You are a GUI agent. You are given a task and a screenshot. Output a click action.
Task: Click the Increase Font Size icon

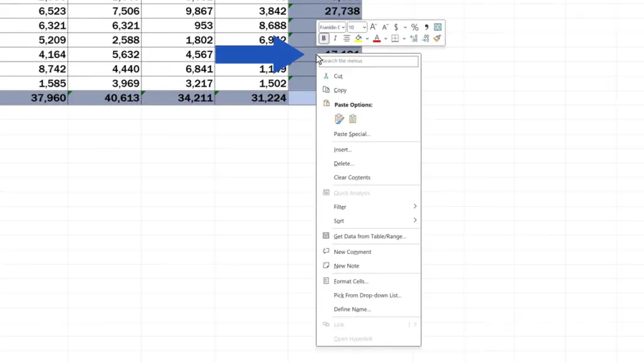373,27
